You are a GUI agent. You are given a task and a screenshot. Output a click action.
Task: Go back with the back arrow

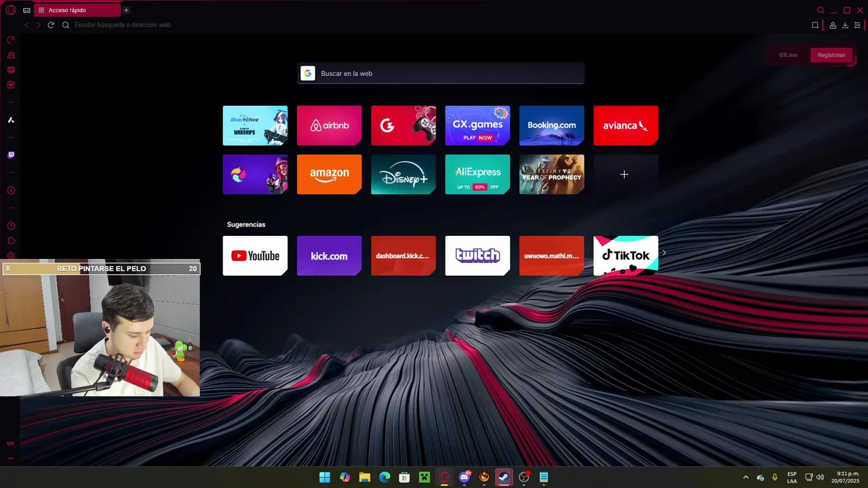pyautogui.click(x=26, y=25)
